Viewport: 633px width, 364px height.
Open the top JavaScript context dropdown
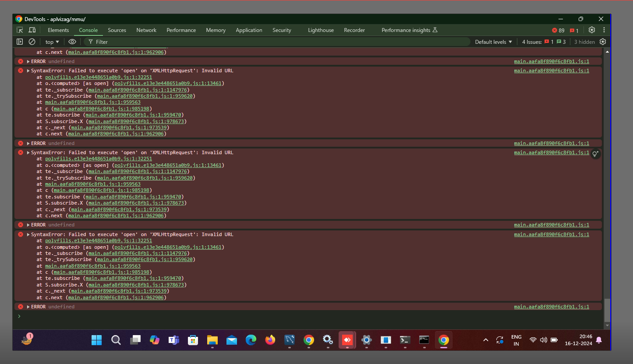(52, 42)
